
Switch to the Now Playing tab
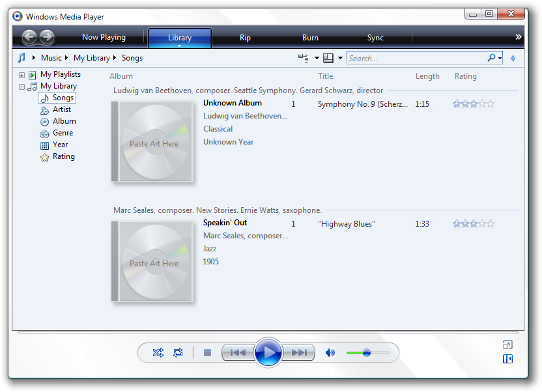(x=104, y=37)
